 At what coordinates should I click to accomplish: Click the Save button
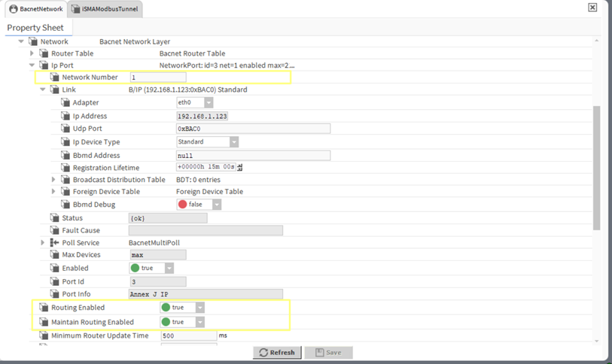click(x=328, y=352)
